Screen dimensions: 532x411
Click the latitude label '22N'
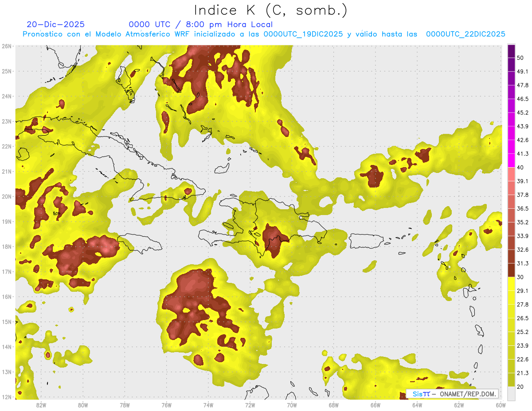[7, 146]
